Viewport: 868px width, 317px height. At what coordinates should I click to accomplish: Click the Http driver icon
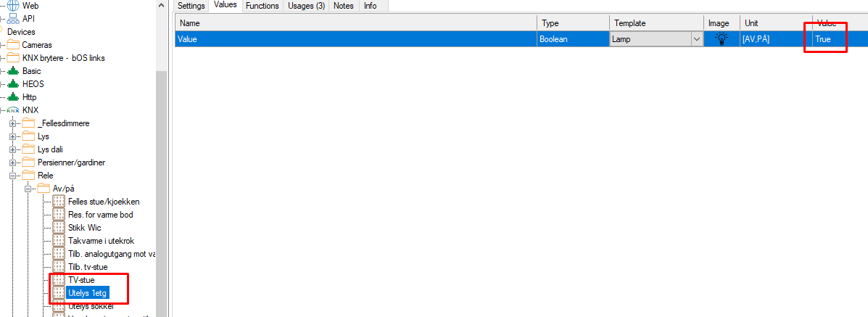(13, 97)
